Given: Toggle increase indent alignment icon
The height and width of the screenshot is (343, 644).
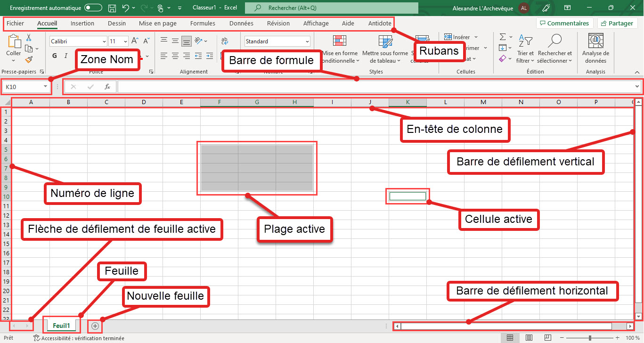Looking at the screenshot, I should pos(209,56).
